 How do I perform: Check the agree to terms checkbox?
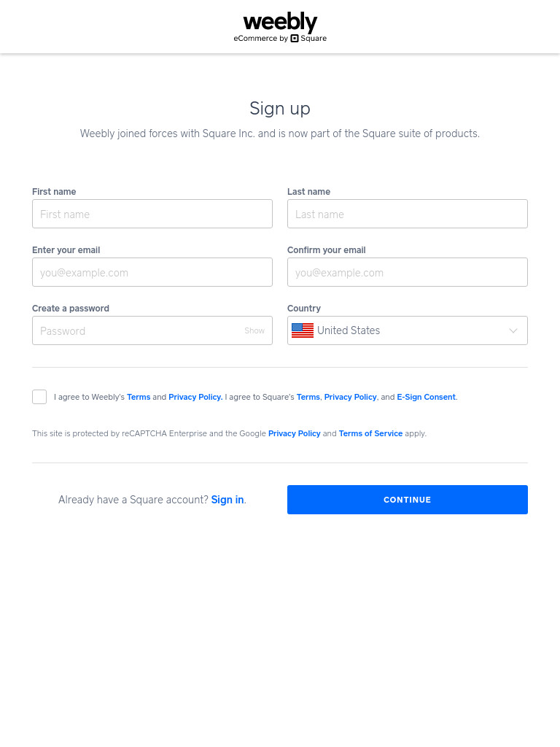[x=39, y=397]
